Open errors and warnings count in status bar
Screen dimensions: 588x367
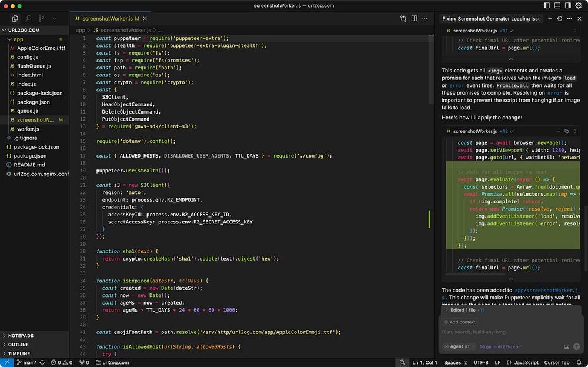pos(62,362)
